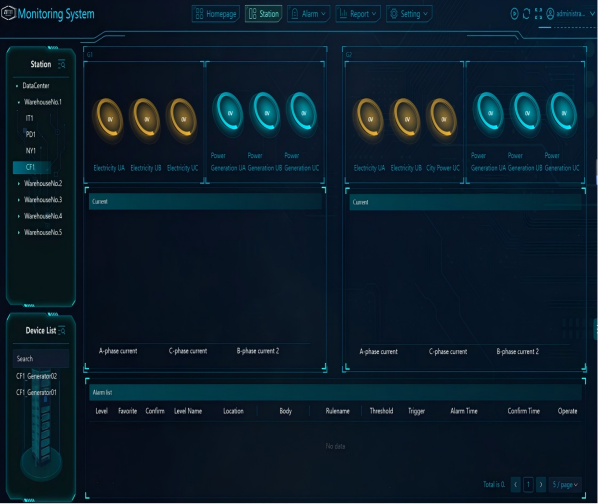Go to the Homepage tab

coord(216,14)
